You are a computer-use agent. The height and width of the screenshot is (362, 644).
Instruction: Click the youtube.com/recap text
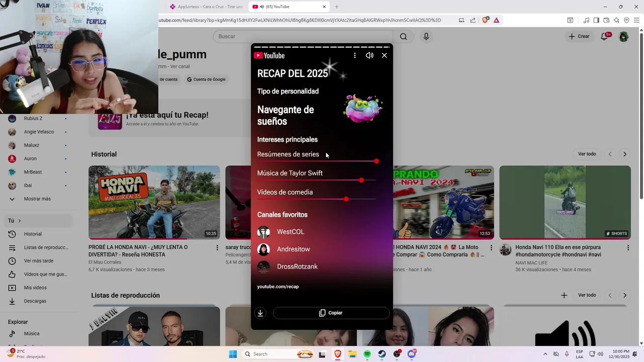pyautogui.click(x=278, y=287)
